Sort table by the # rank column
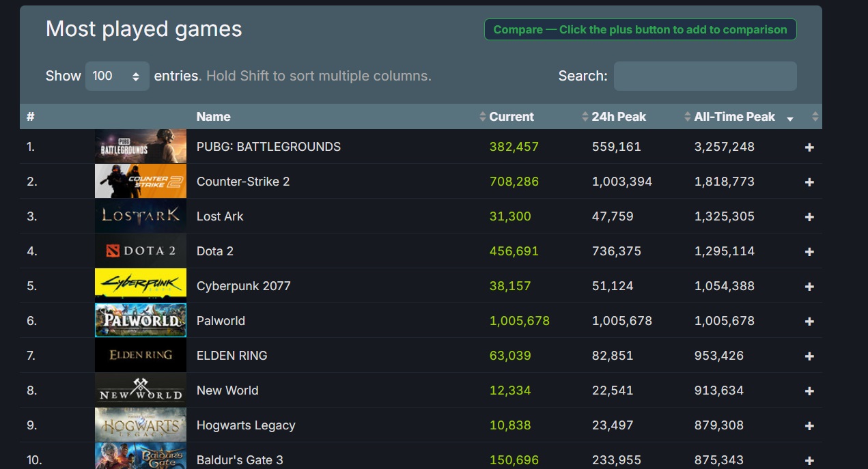 31,117
